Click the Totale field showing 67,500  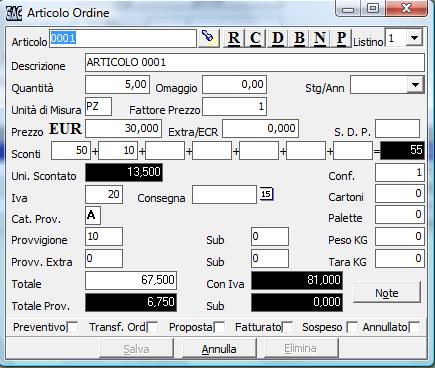(x=131, y=280)
